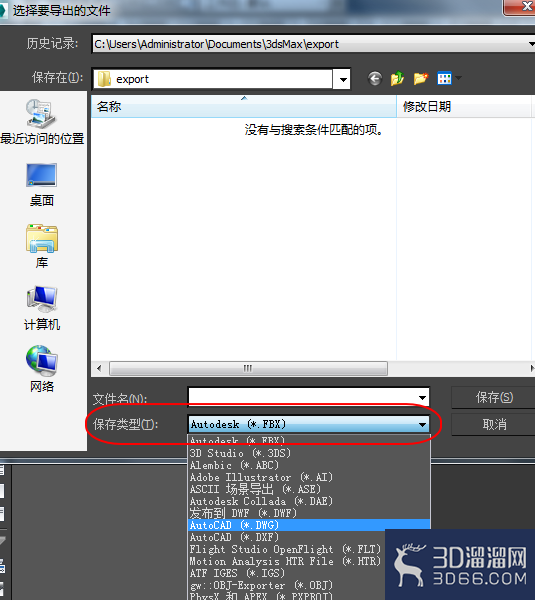Click the scrollbar left arrow

(x=99, y=368)
